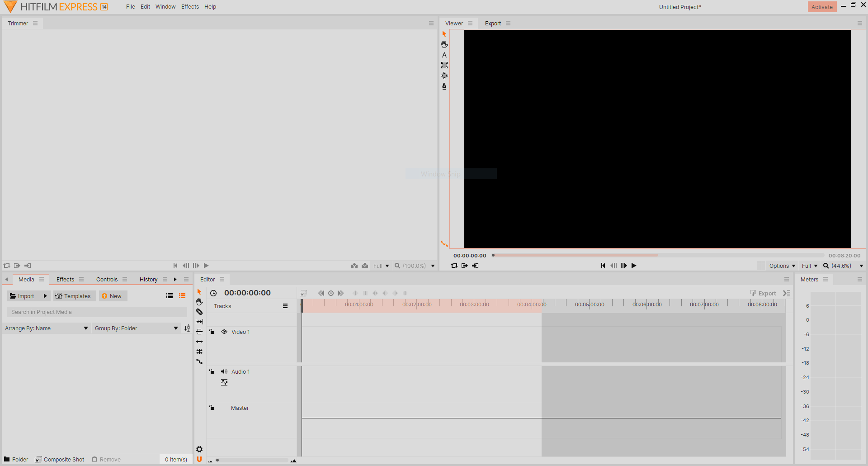
Task: Open the Viewer Full quality dropdown
Action: 810,266
